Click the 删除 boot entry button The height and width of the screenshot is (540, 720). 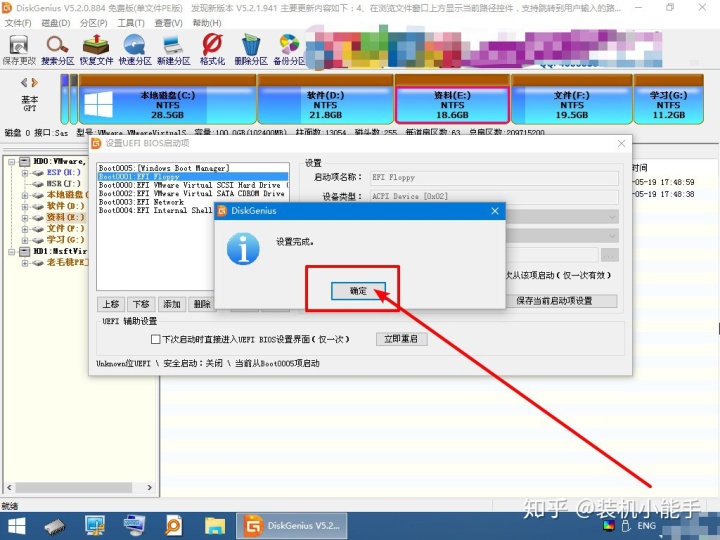click(x=201, y=304)
